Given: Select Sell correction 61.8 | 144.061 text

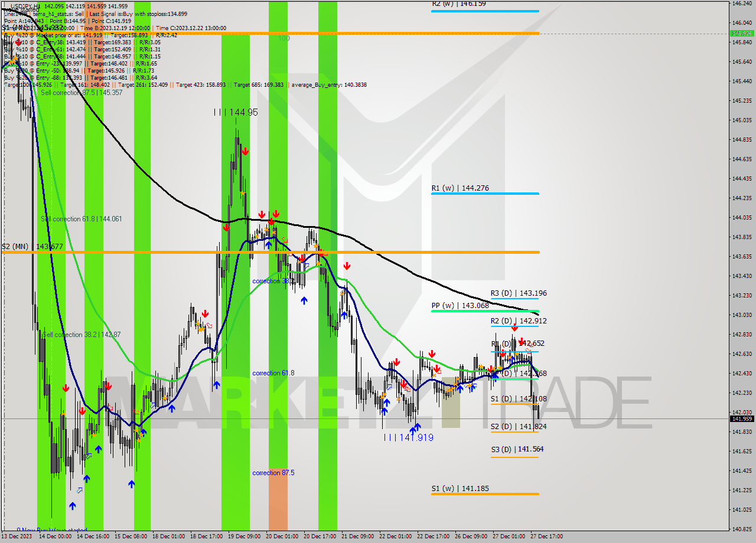Looking at the screenshot, I should click(82, 219).
